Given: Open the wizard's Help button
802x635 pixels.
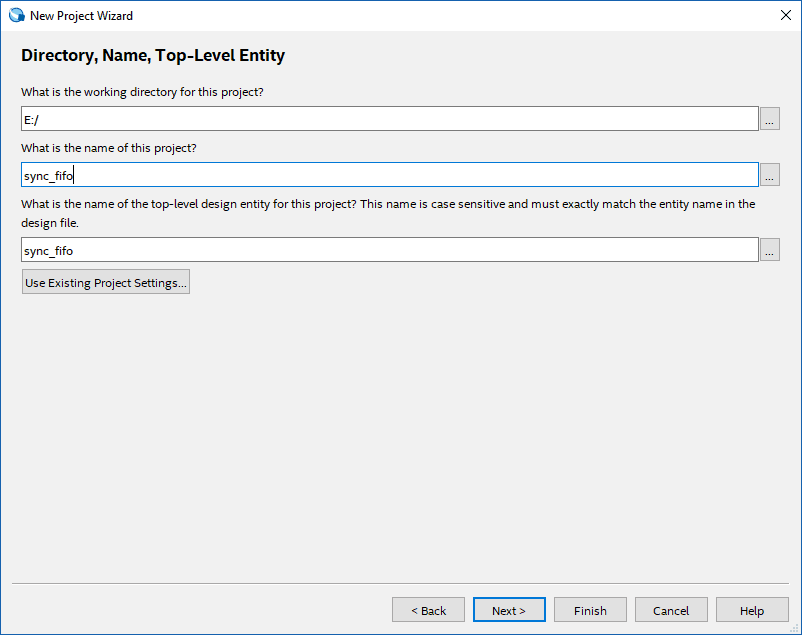Looking at the screenshot, I should [x=752, y=610].
